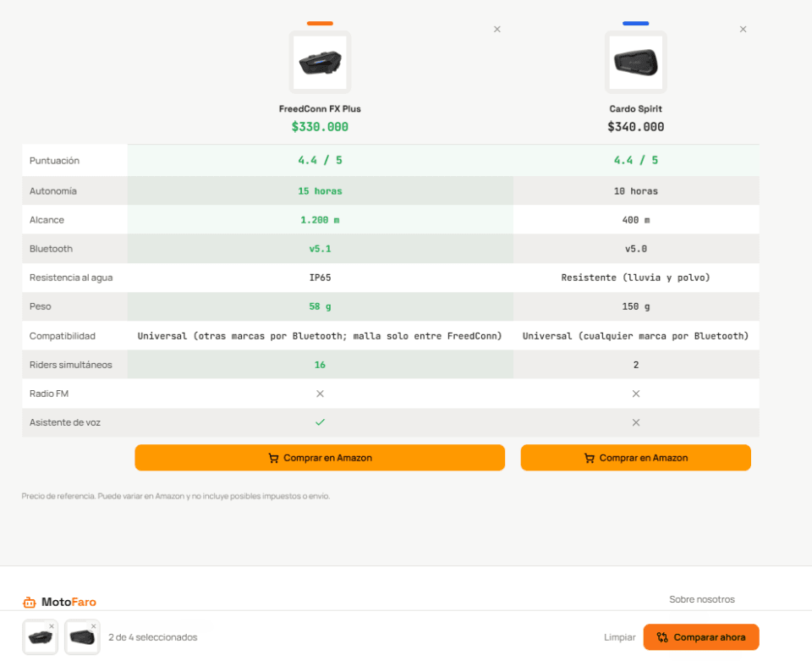Click FreedConn FX Plus product name
This screenshot has width=812, height=661.
(x=320, y=109)
